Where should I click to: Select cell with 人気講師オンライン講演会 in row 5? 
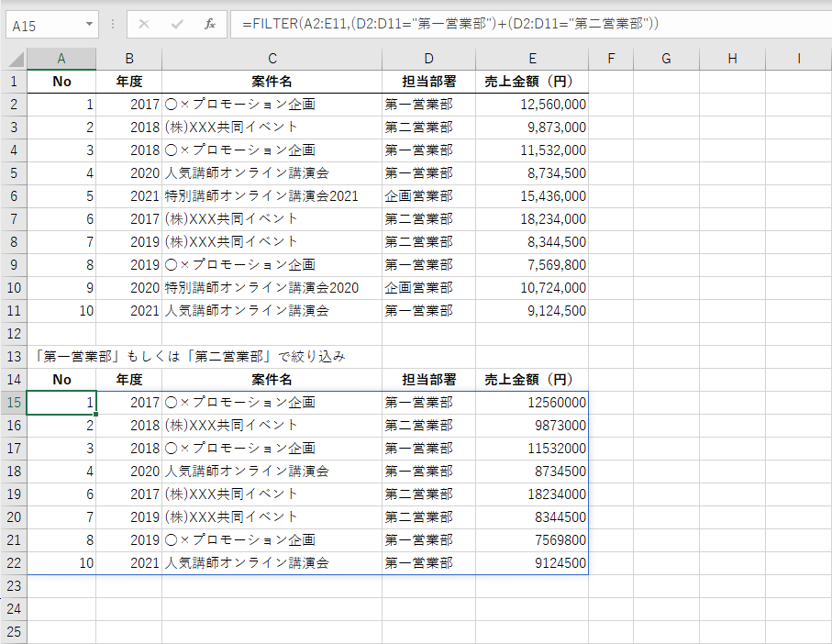tap(272, 172)
